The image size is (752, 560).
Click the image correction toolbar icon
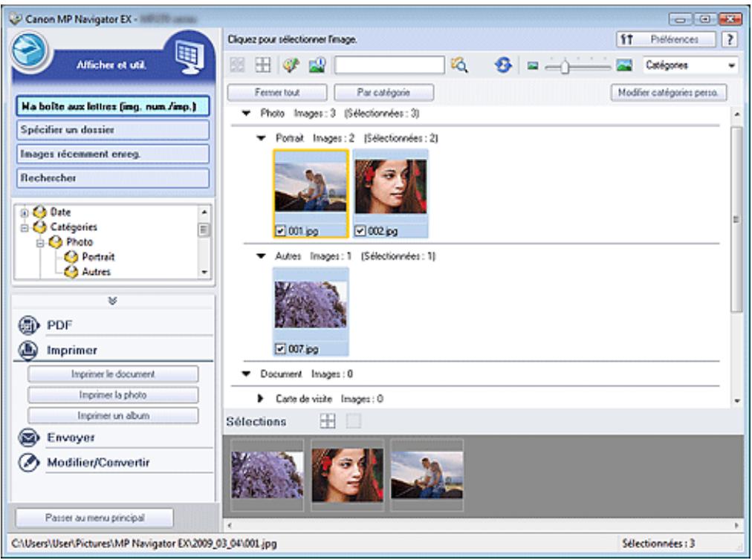(x=291, y=65)
